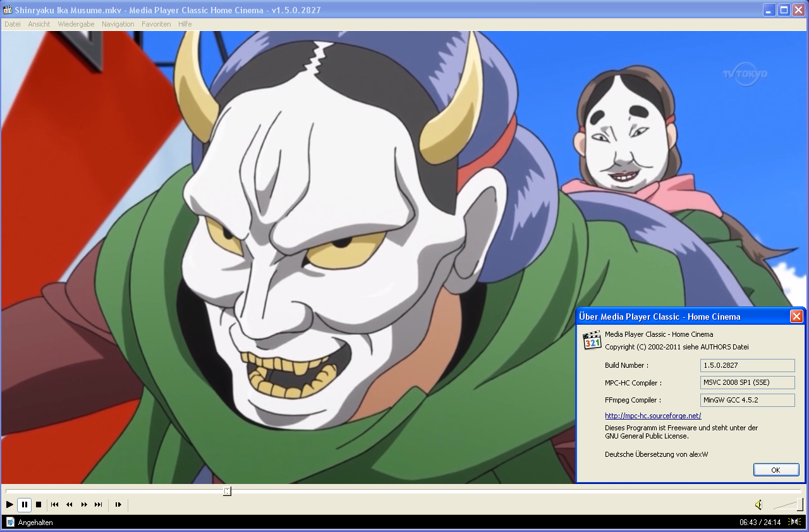Open the Ansicht menu
Screen dimensions: 809x532
coord(39,24)
